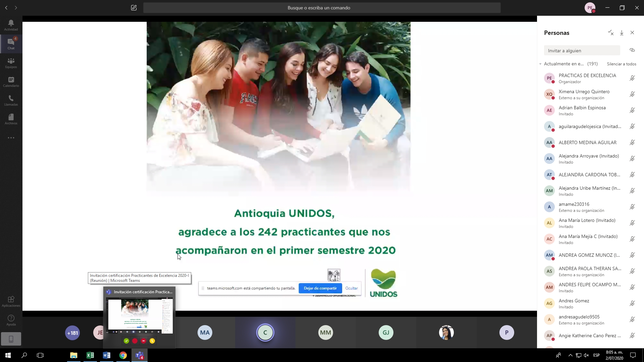The image size is (644, 362).
Task: Open Equipos from the left rail
Action: click(x=11, y=63)
